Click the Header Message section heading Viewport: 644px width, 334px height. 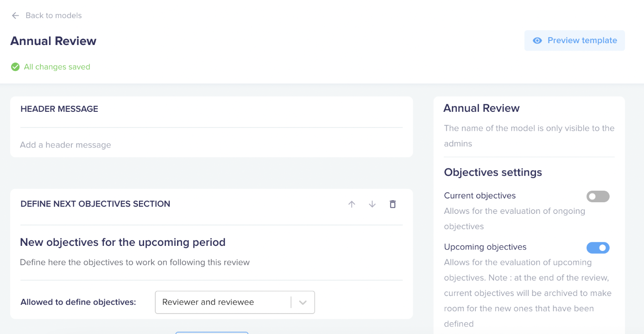(59, 109)
